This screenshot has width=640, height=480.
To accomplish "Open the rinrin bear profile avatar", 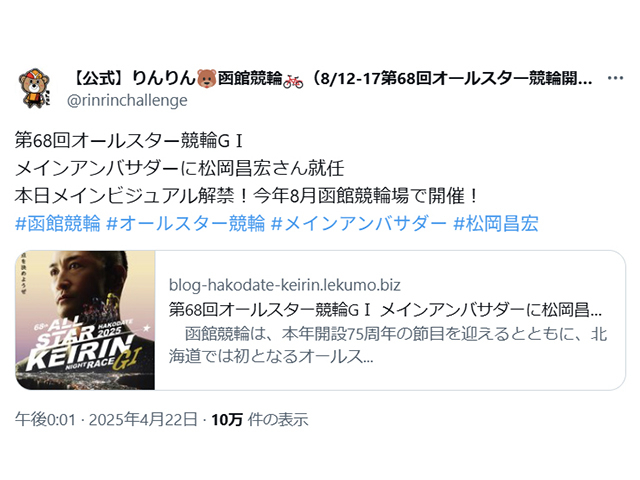I will (x=35, y=88).
